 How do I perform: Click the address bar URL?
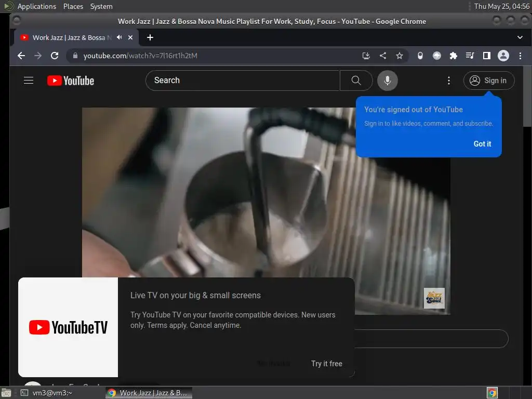tap(140, 56)
